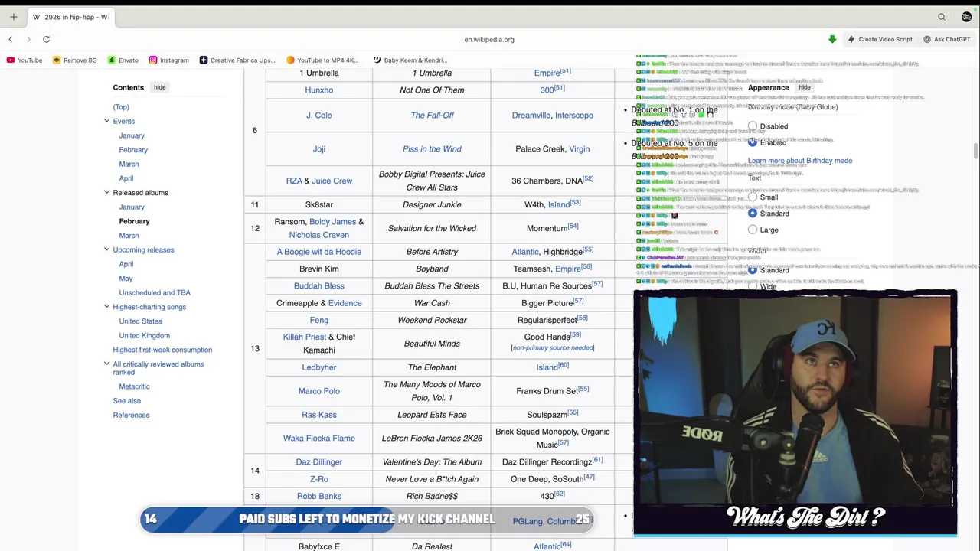Image resolution: width=980 pixels, height=551 pixels.
Task: Go to May under Upcoming releases
Action: [126, 279]
